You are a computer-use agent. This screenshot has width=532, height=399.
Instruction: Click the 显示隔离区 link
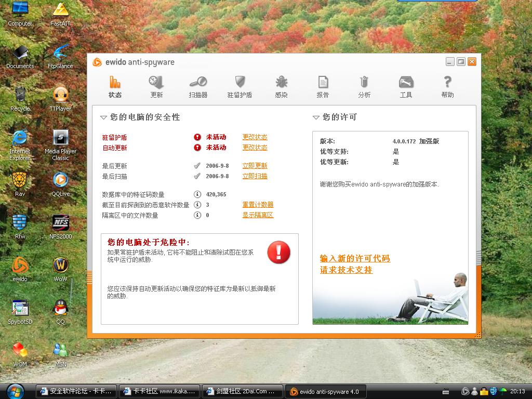(x=258, y=215)
